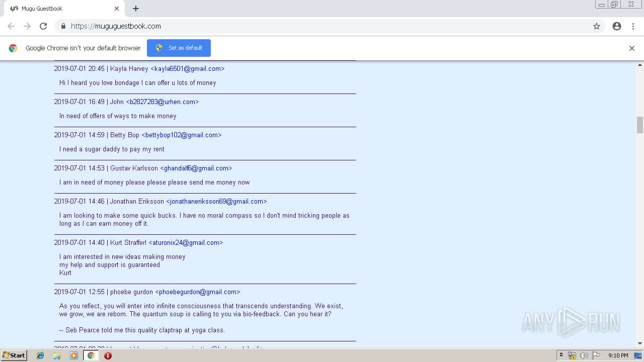Dismiss the default browser notification bar

pyautogui.click(x=632, y=48)
